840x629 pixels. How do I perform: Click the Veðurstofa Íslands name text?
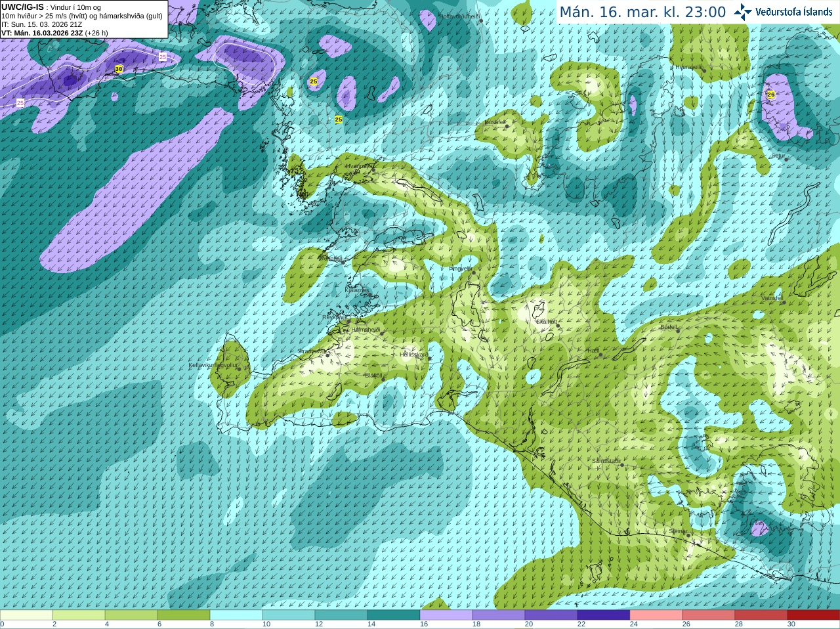(x=794, y=12)
